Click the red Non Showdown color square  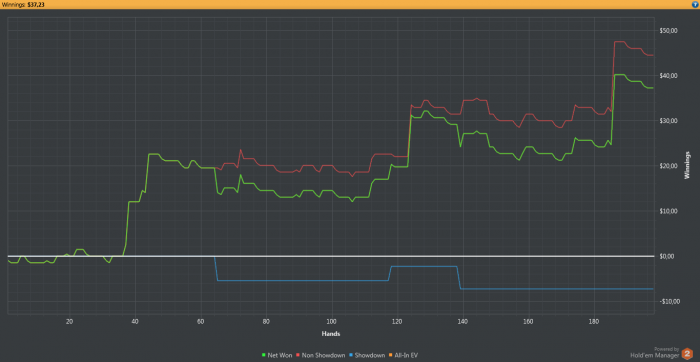[x=298, y=356]
